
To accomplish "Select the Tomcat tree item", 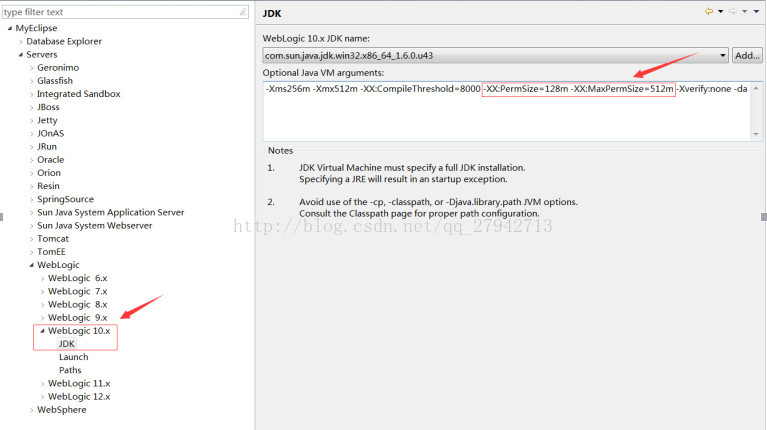I will click(53, 239).
